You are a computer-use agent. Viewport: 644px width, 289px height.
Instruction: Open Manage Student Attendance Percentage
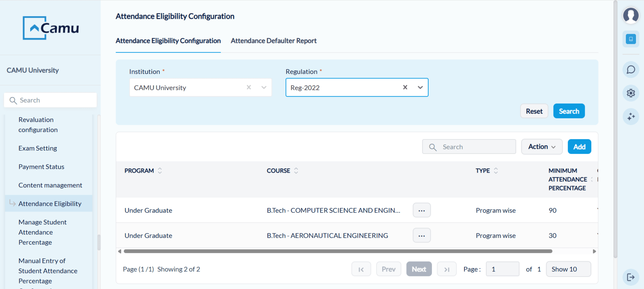[43, 232]
